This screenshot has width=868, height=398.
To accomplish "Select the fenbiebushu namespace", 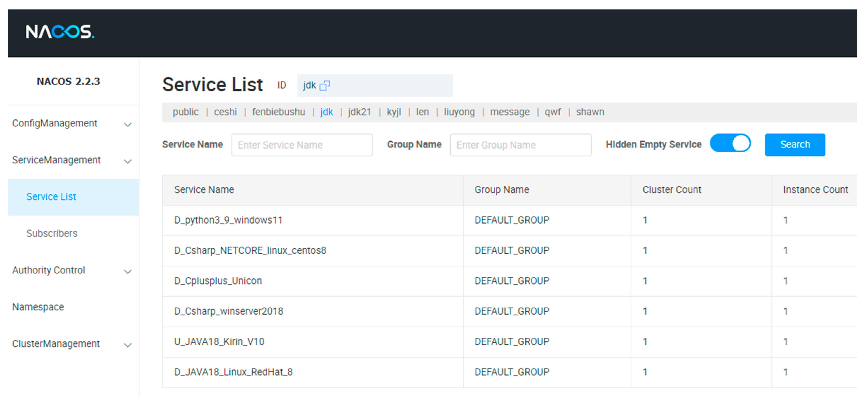I will coord(278,112).
